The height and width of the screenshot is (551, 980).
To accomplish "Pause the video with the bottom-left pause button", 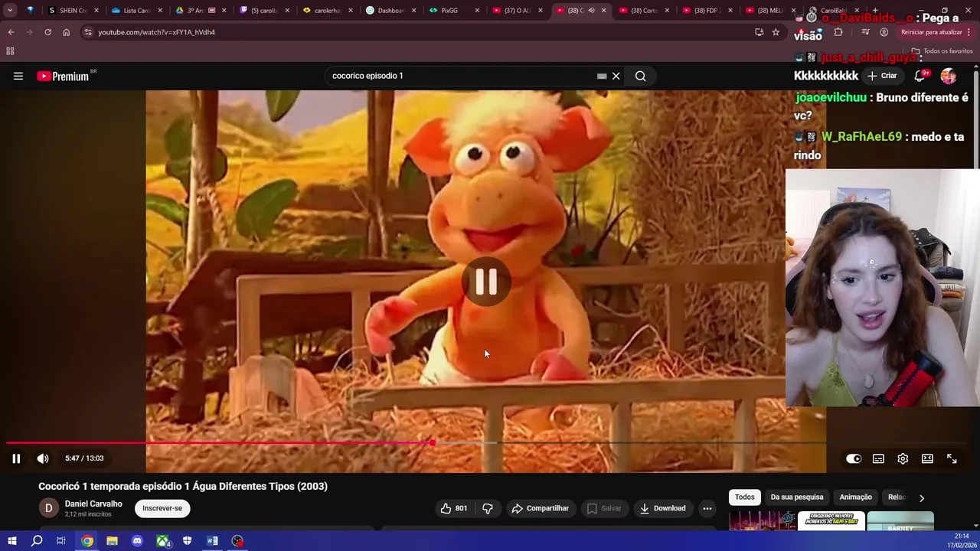I will 16,458.
